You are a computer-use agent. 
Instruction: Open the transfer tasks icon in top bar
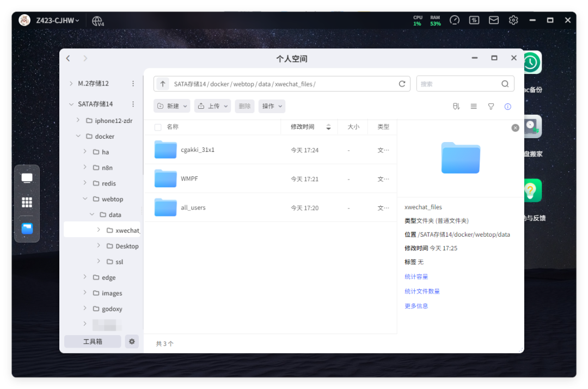click(x=474, y=20)
